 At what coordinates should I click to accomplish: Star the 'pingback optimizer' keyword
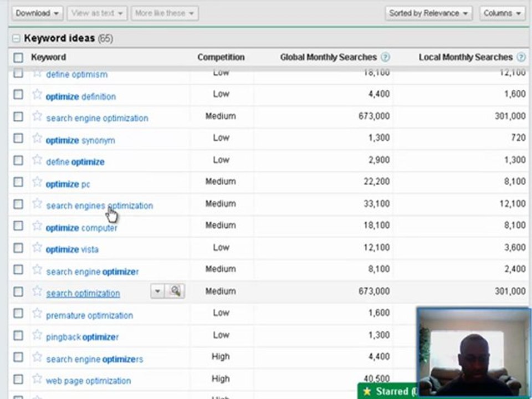tap(37, 335)
